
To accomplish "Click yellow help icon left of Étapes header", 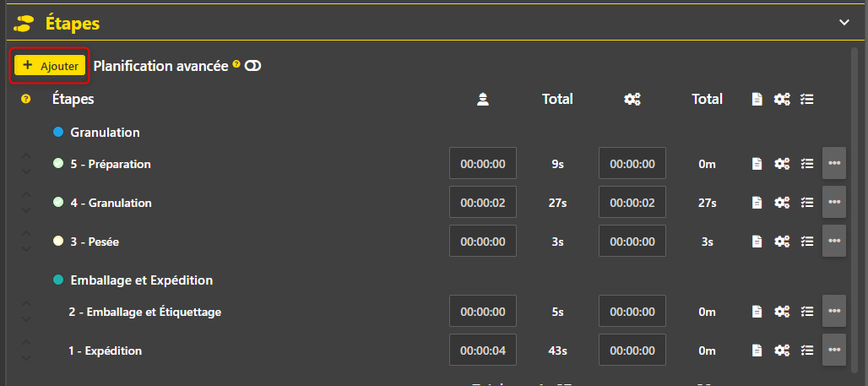I will click(x=25, y=99).
